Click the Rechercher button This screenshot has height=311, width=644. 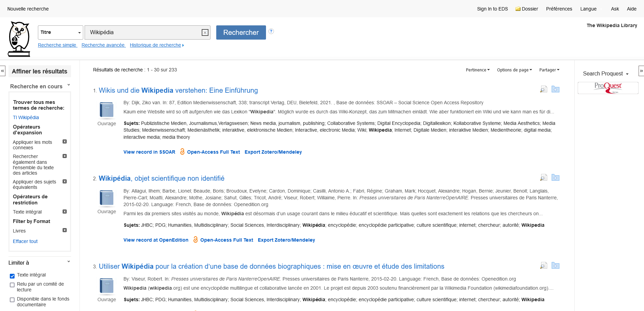click(x=241, y=32)
